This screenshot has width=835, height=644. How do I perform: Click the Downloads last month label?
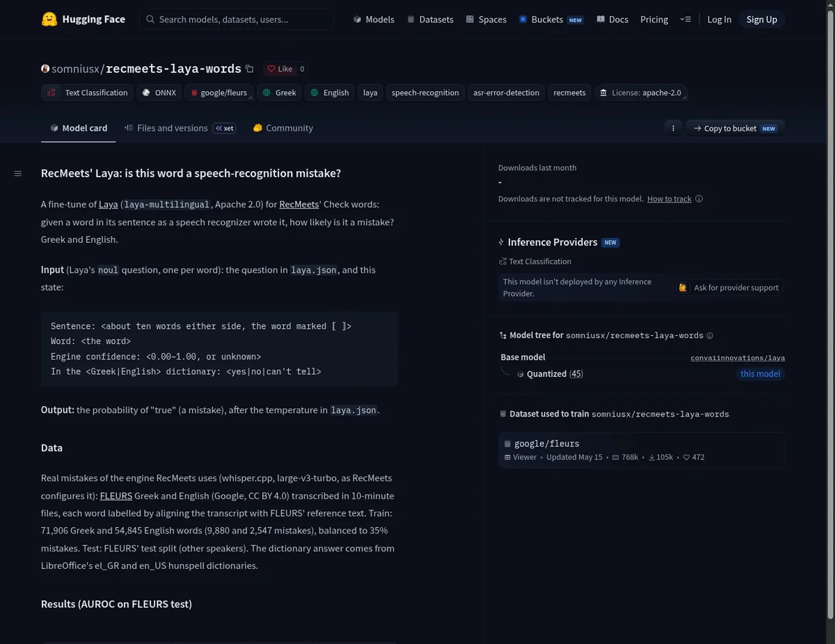(x=537, y=168)
